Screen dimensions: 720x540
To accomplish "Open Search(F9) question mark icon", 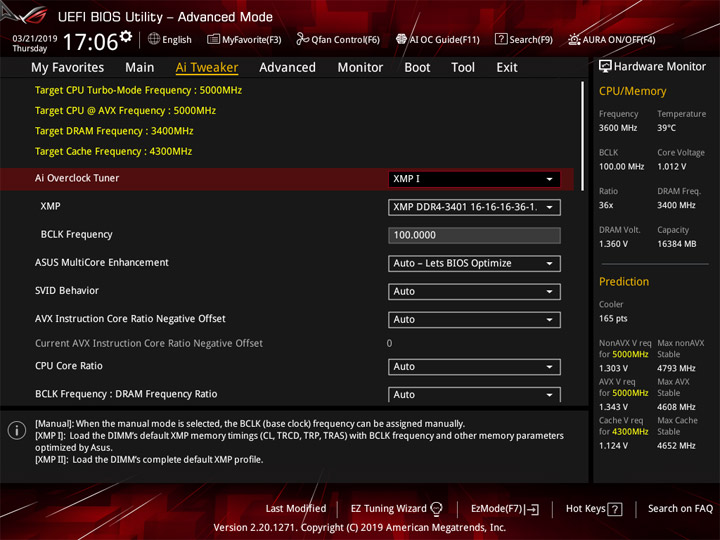I will pos(501,39).
